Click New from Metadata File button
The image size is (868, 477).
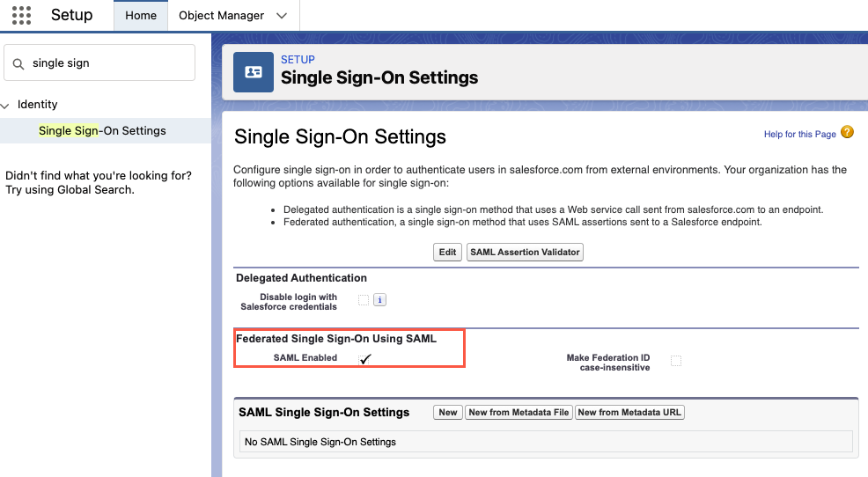pyautogui.click(x=519, y=412)
